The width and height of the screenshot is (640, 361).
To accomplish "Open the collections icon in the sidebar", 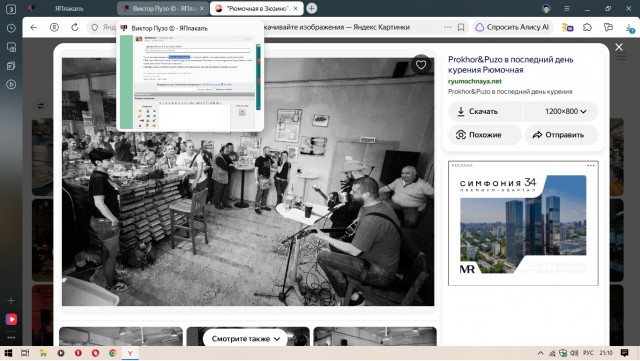I will tap(11, 65).
